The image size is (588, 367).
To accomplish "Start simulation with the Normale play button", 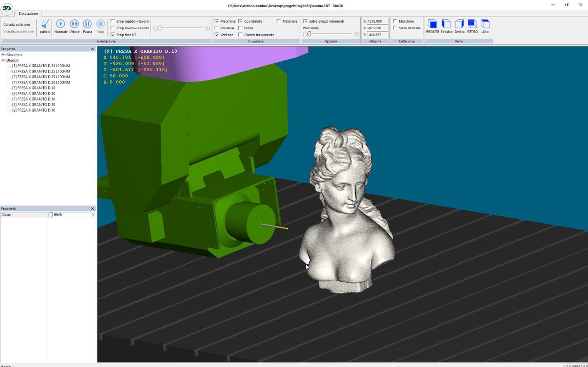I will 61,24.
